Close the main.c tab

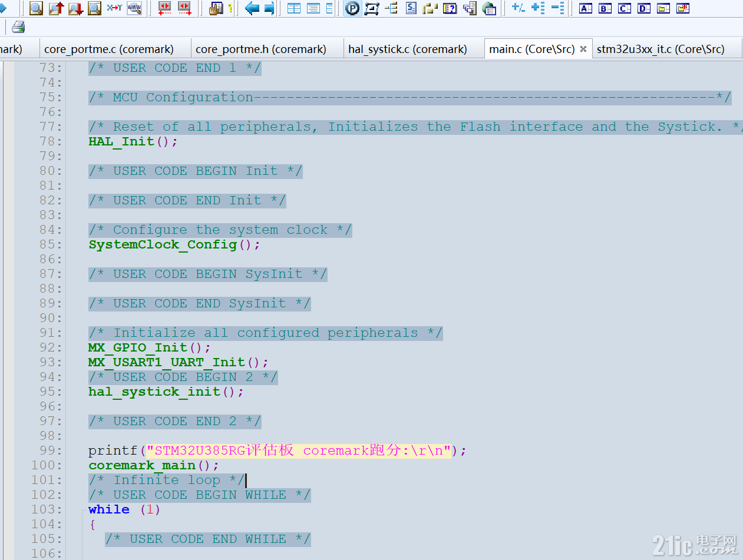click(583, 49)
